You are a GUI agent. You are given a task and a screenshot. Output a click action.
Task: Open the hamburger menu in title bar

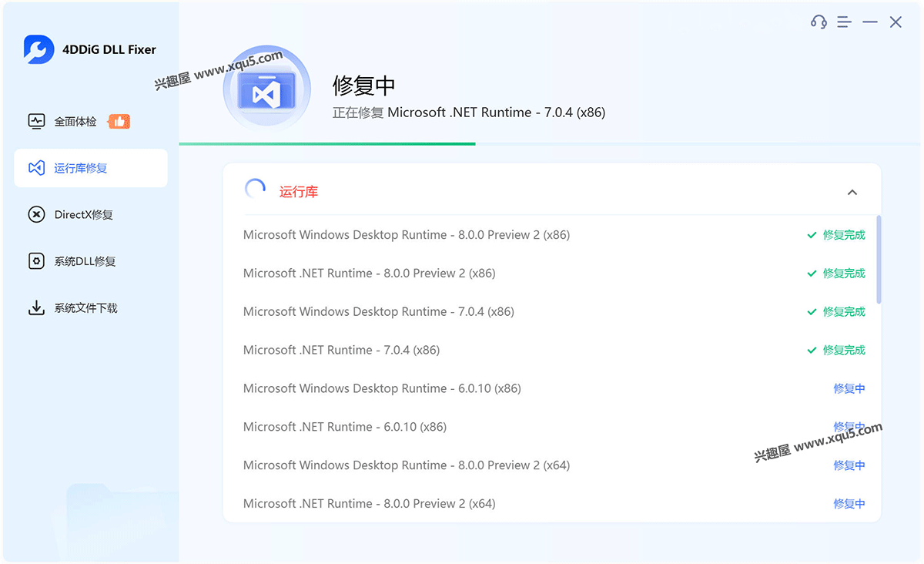pos(845,22)
